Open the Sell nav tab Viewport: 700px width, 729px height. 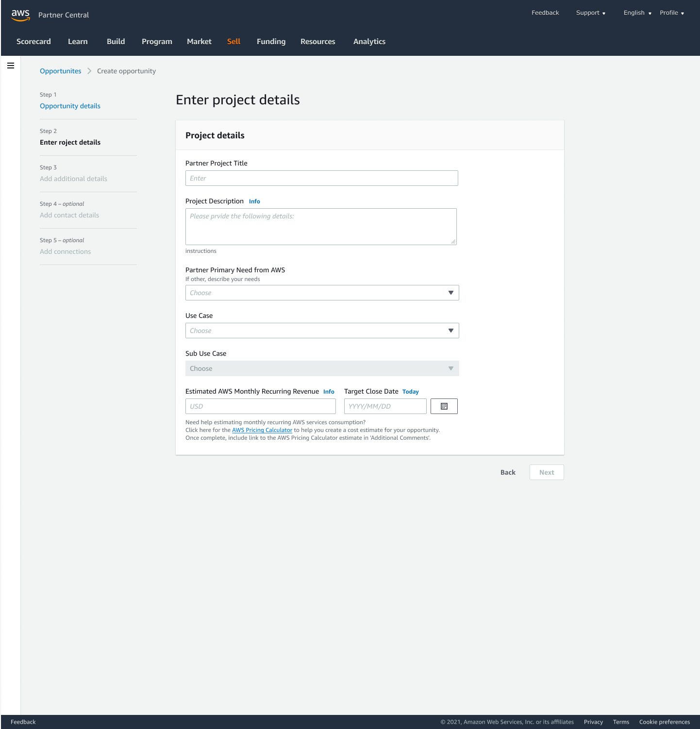pyautogui.click(x=233, y=42)
